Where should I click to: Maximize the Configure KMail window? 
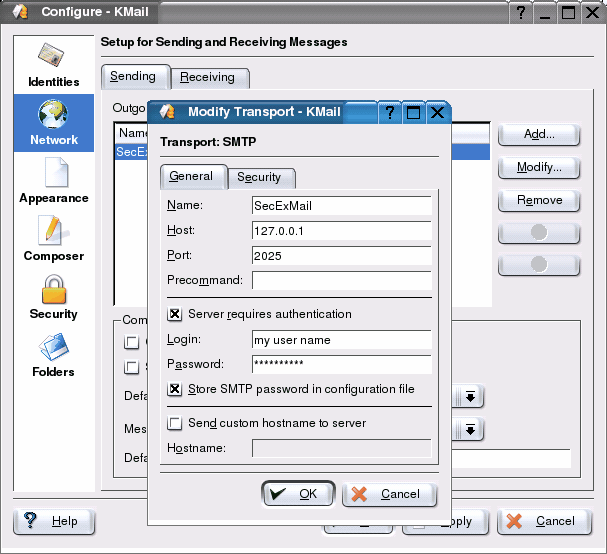[568, 12]
